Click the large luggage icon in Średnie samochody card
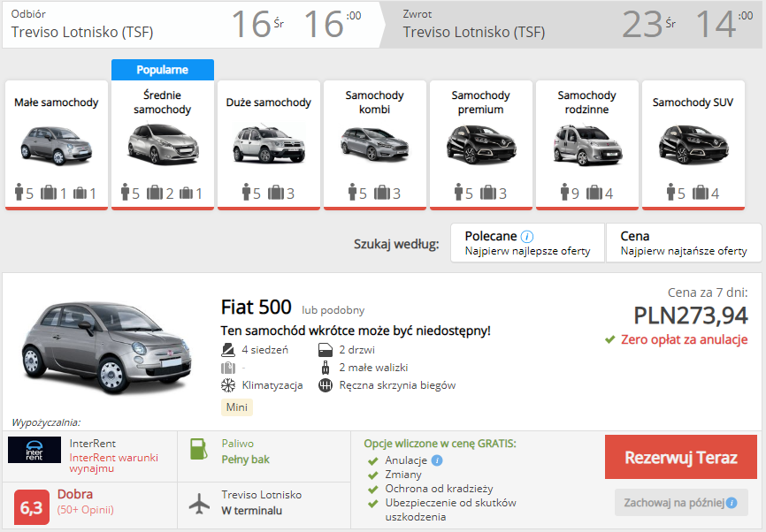766x532 pixels. pyautogui.click(x=155, y=193)
